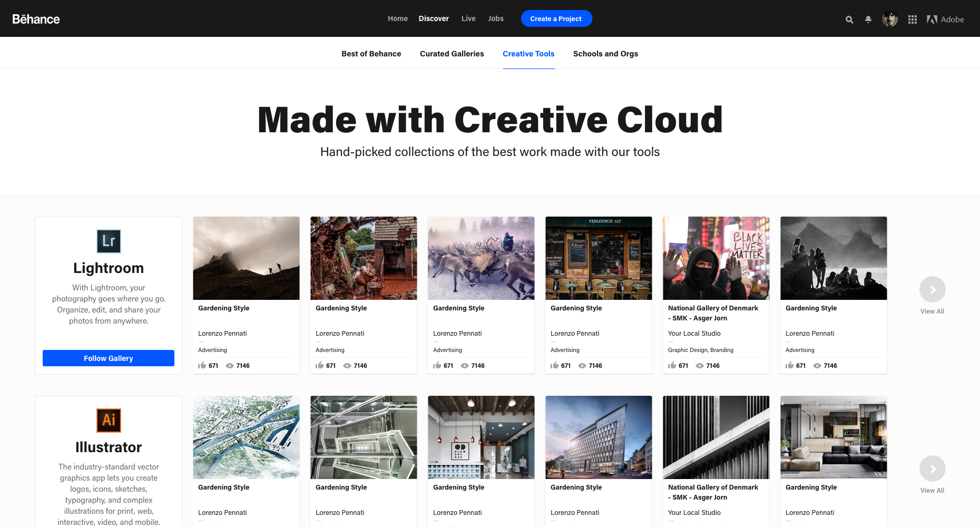Open Gardening Style title under living room render
Screen dimensions: 980x527
tap(811, 487)
